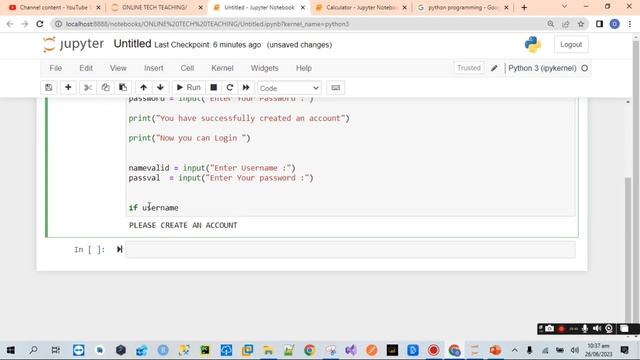Open the View menu
The image size is (640, 360).
(x=118, y=68)
